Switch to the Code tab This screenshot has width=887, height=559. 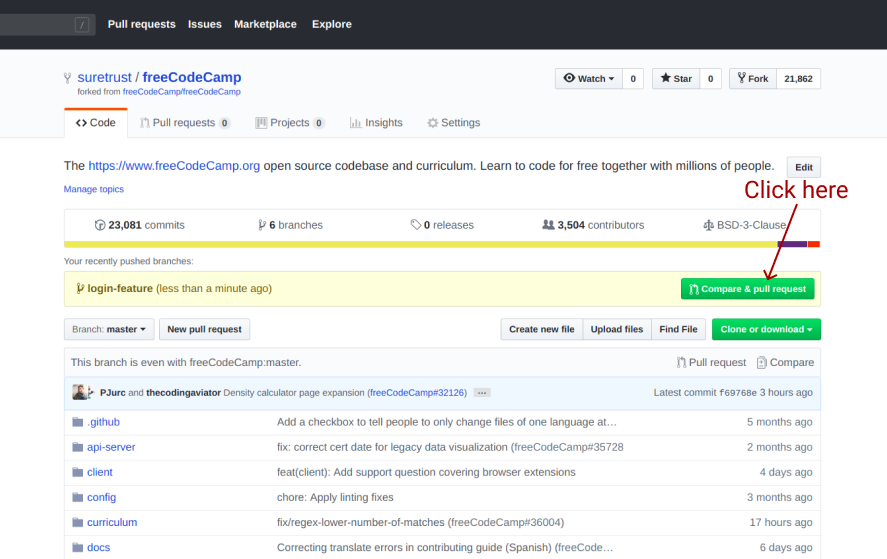click(x=96, y=123)
